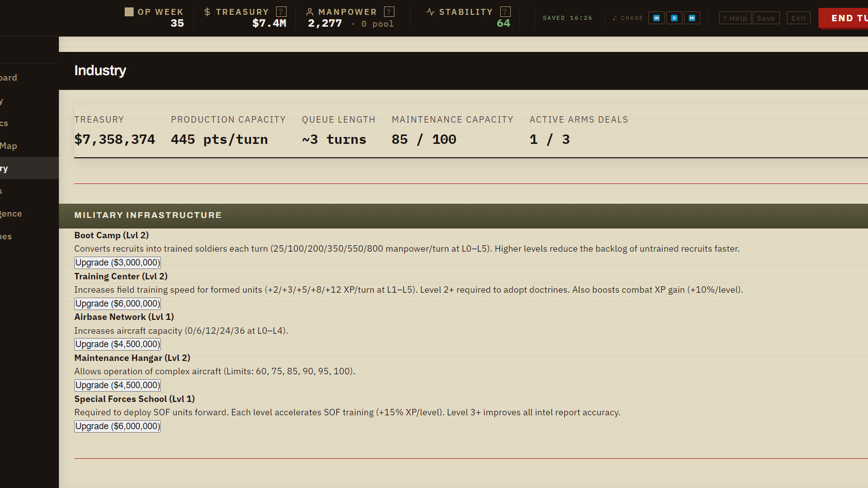Pause the music playback
868x488 pixels.
coord(674,18)
